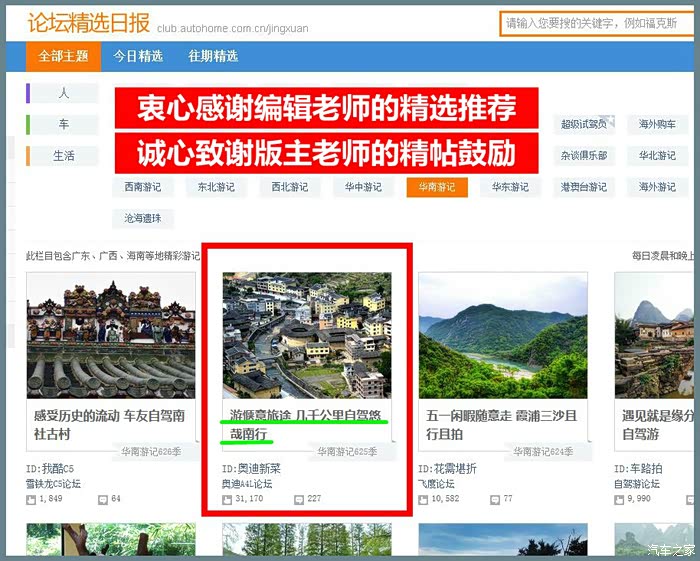Screen dimensions: 700x561
Task: Select the 人 category filter
Action: (63, 93)
